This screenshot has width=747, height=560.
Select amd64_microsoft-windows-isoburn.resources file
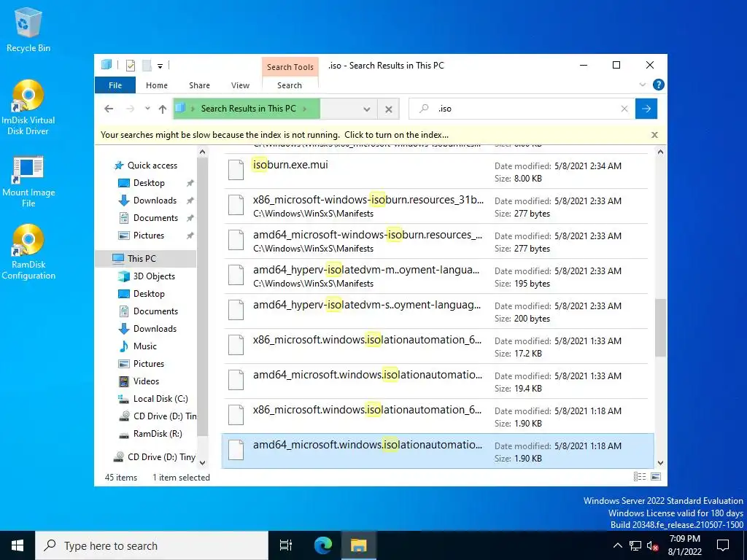coord(437,241)
